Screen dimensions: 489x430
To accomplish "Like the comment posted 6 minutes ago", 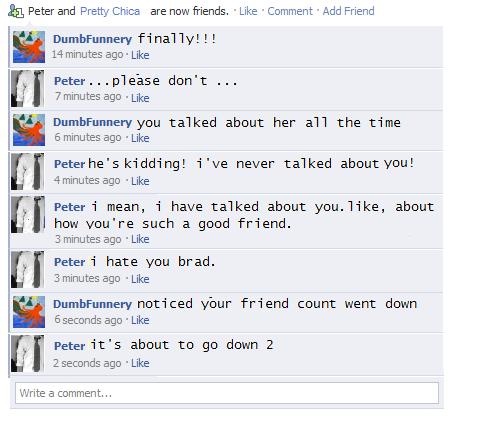I will tap(140, 138).
